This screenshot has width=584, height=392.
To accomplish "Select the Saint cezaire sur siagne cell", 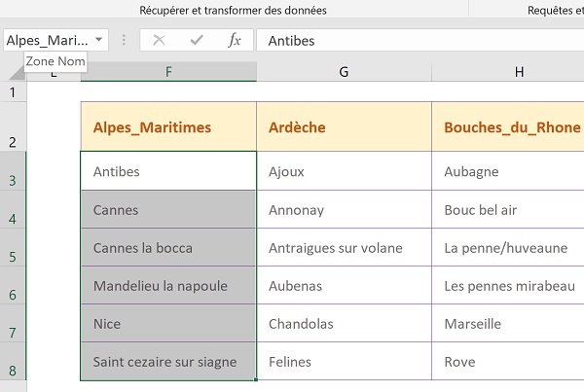I will click(x=168, y=362).
